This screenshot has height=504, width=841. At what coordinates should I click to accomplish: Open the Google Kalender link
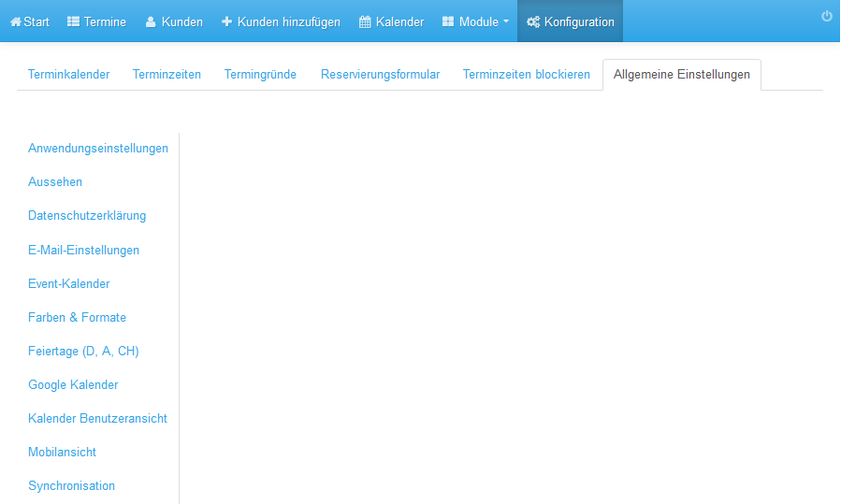click(x=73, y=385)
